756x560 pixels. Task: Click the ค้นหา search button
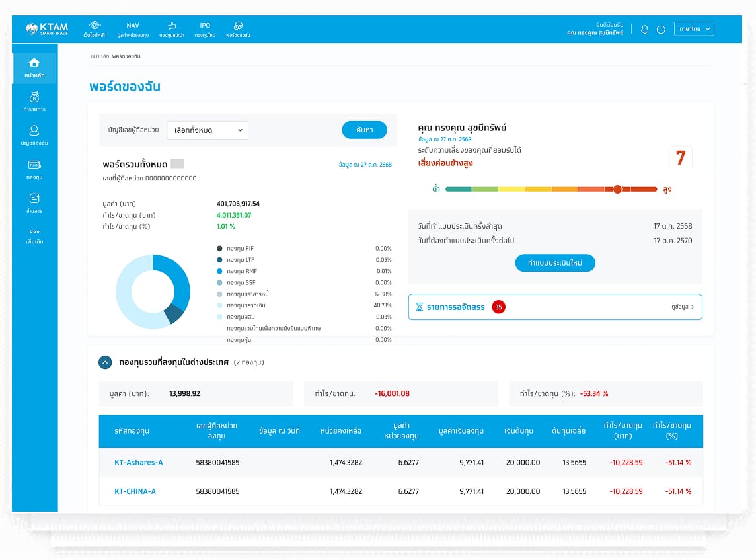click(x=365, y=130)
